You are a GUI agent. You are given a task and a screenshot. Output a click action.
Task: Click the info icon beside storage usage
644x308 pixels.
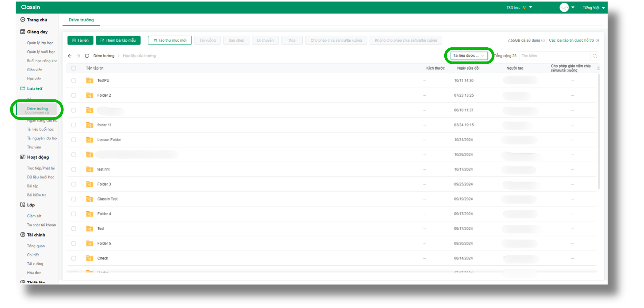pyautogui.click(x=543, y=41)
